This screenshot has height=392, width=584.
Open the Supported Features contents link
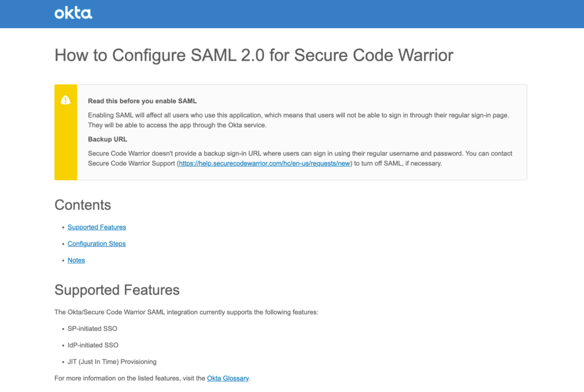[97, 227]
